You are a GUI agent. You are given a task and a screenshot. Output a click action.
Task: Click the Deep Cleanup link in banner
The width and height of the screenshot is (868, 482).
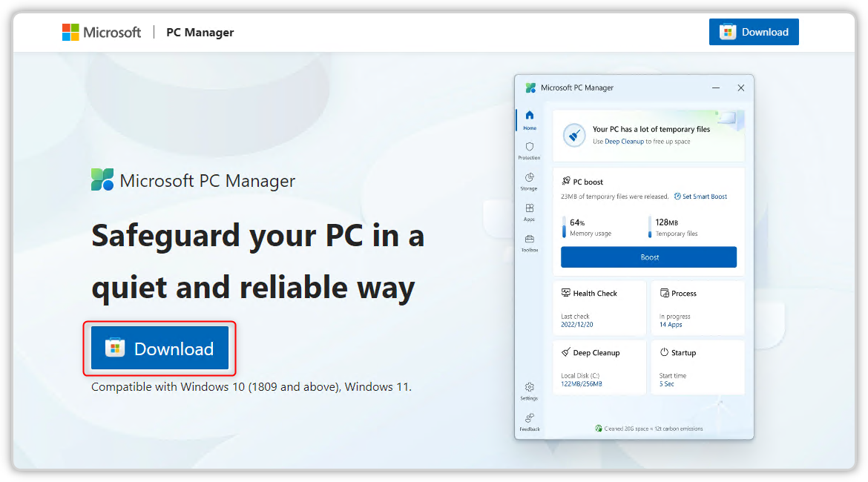tap(624, 142)
